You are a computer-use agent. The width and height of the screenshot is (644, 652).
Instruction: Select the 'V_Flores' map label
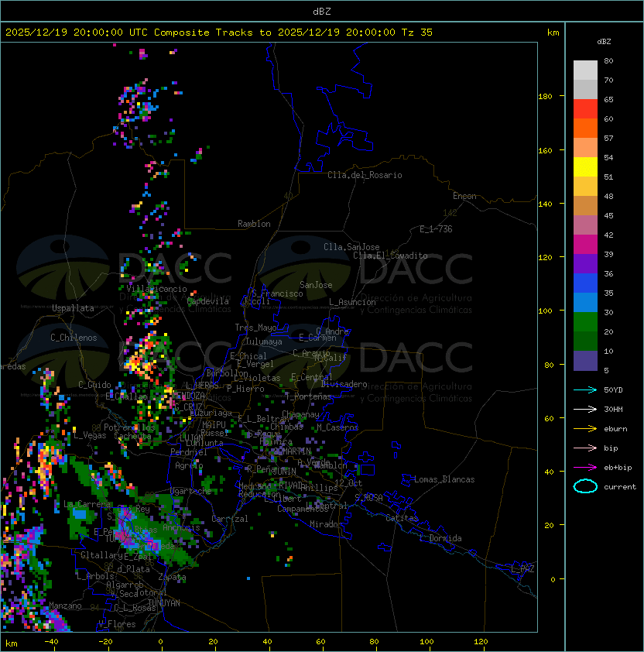click(117, 624)
